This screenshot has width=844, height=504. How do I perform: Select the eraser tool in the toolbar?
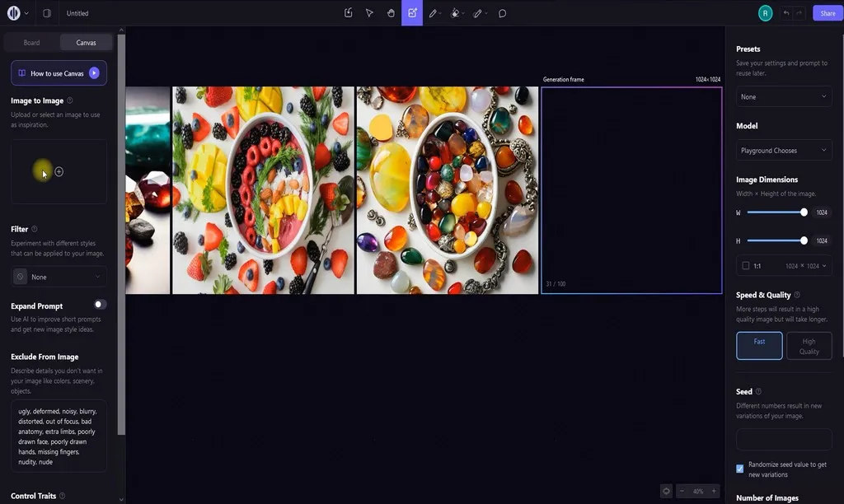478,13
